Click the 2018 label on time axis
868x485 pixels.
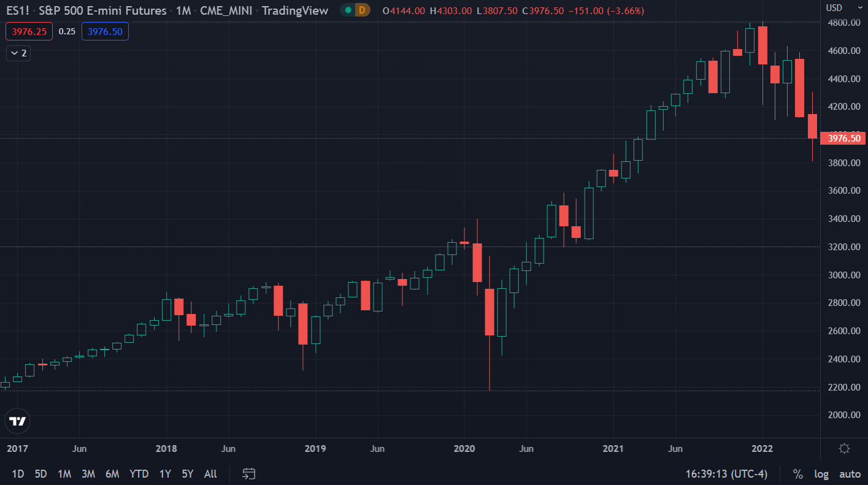(x=166, y=449)
